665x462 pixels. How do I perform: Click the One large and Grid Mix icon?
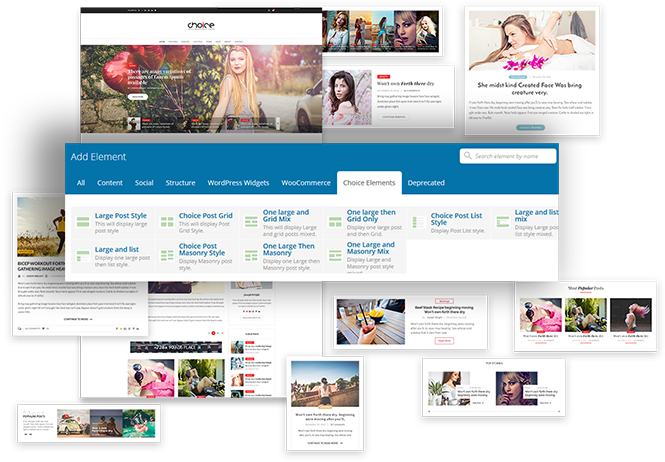(251, 222)
